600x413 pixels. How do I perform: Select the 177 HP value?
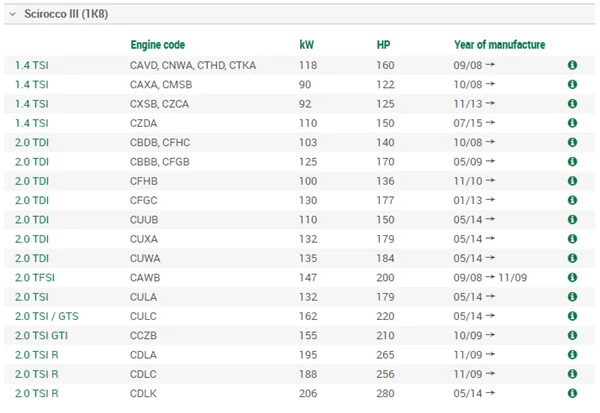(385, 201)
